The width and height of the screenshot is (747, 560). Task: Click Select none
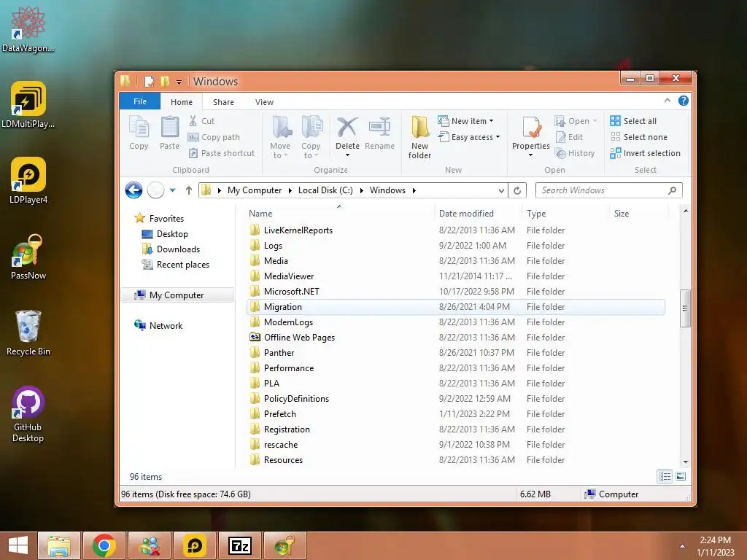pyautogui.click(x=639, y=137)
